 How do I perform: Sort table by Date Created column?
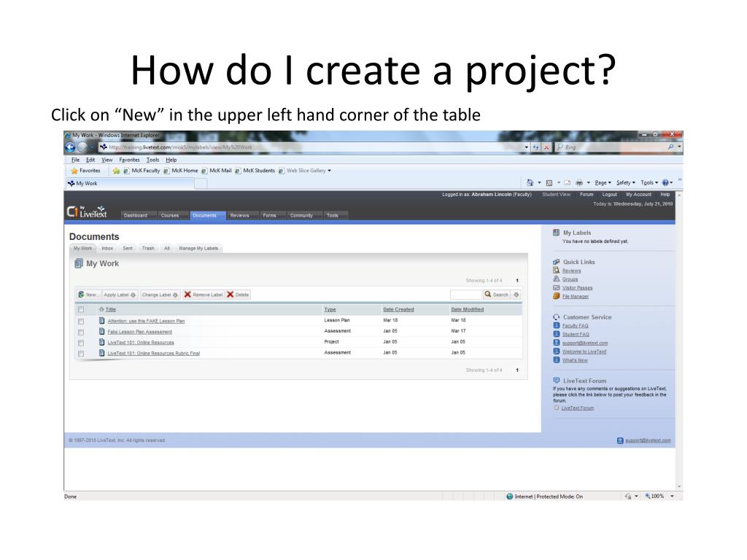tap(398, 309)
